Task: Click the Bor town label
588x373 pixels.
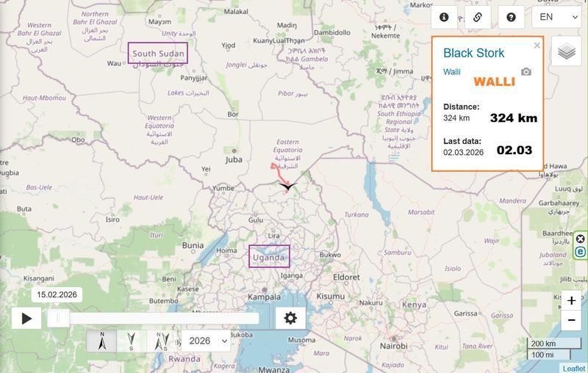Action: click(232, 115)
